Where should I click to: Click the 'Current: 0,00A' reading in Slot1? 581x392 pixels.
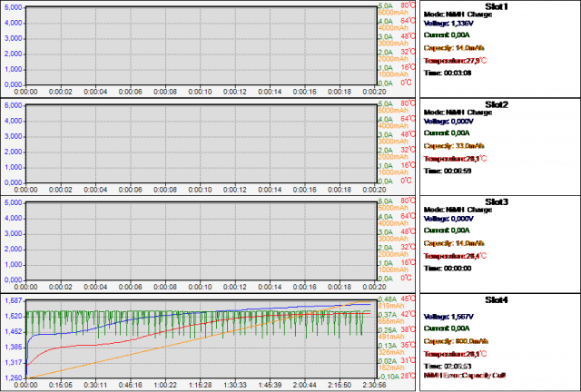(x=447, y=35)
